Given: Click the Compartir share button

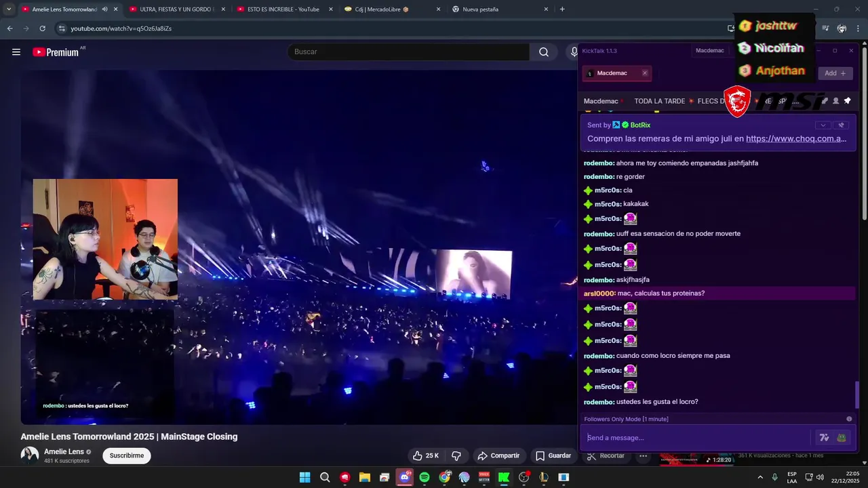Looking at the screenshot, I should (498, 455).
